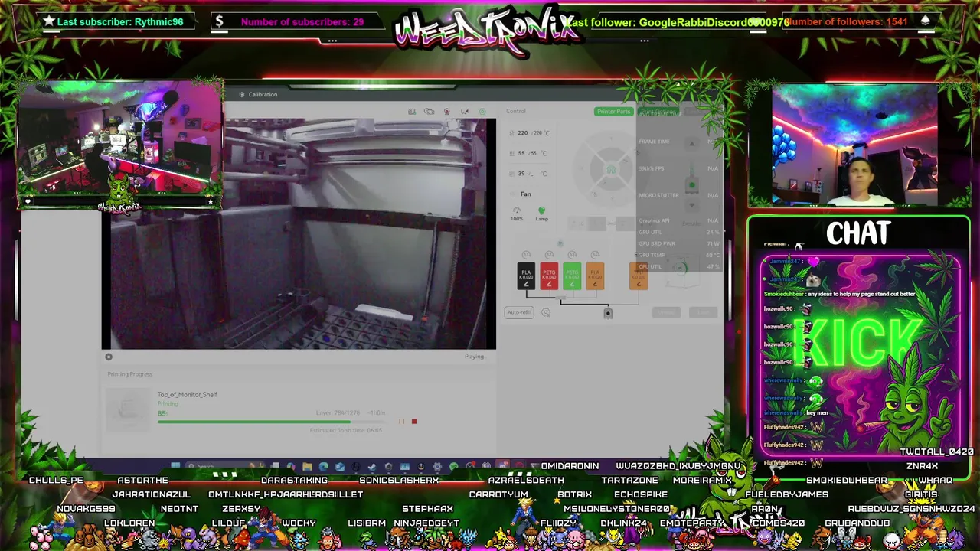The height and width of the screenshot is (551, 980).
Task: Open Printer Parts
Action: [x=613, y=112]
